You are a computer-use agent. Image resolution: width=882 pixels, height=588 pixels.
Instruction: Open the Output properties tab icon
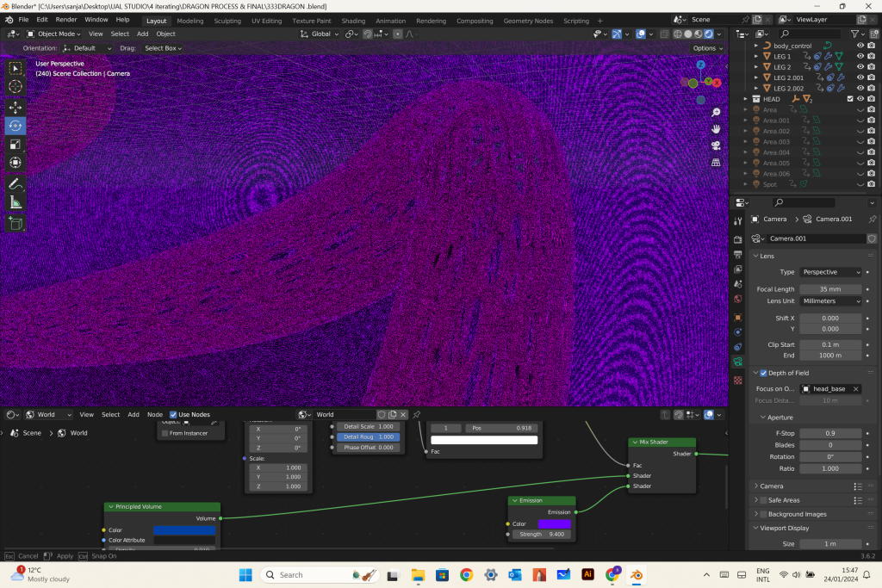[x=738, y=255]
